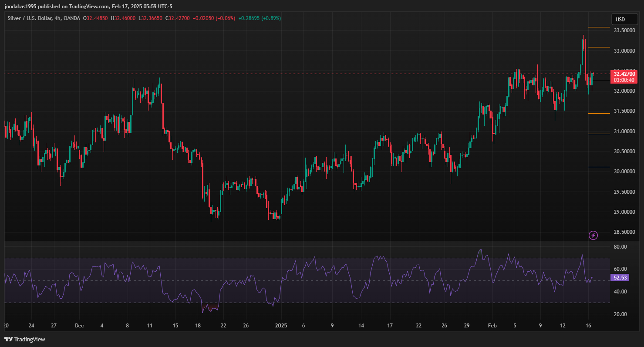Select the orange level line just above 31.50000
This screenshot has height=347, width=644.
599,113
